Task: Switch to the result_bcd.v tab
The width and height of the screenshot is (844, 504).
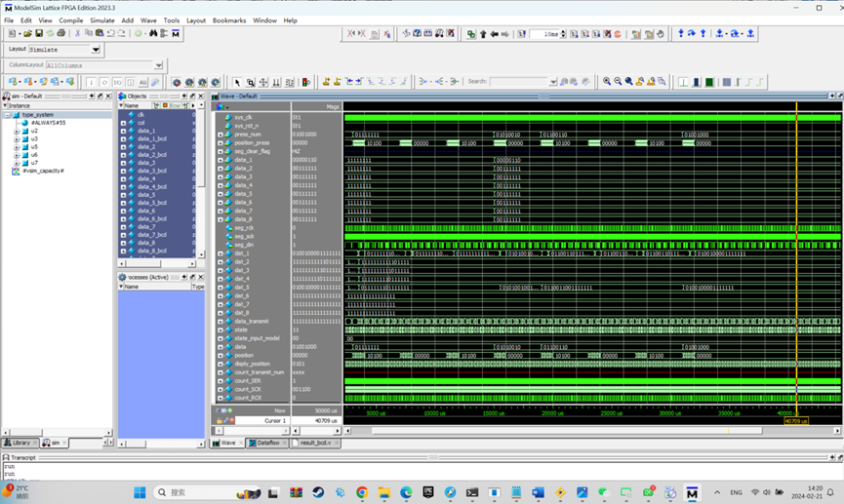Action: point(315,443)
